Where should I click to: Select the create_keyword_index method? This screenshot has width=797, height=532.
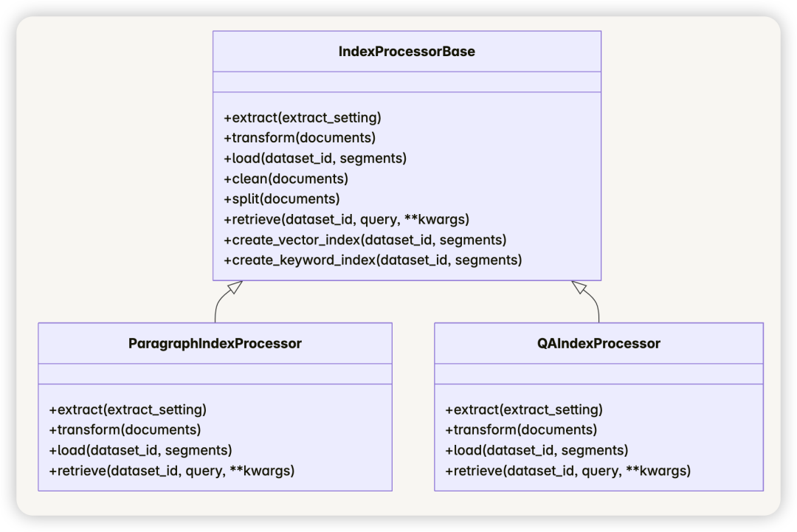(x=372, y=260)
